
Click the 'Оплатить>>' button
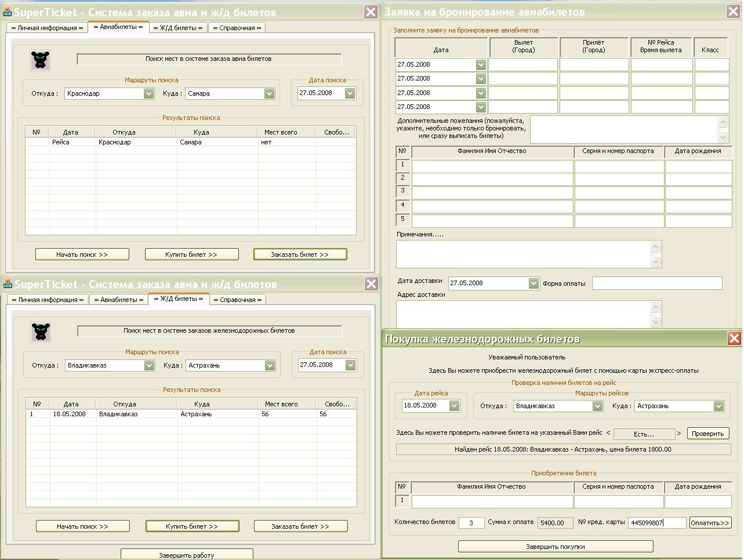pyautogui.click(x=710, y=523)
